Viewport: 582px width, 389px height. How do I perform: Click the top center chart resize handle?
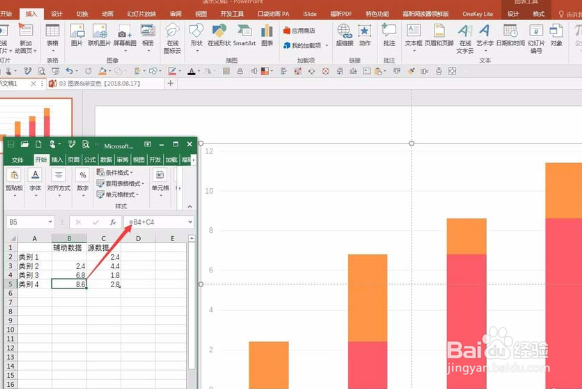(411, 143)
